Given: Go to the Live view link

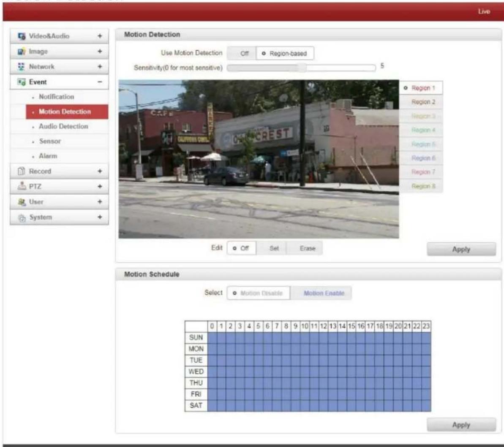Looking at the screenshot, I should (x=484, y=11).
